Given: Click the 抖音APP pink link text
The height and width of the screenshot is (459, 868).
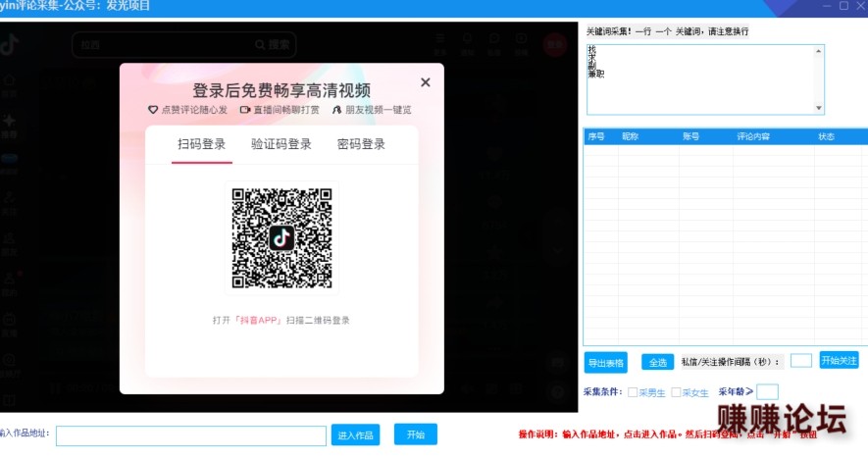Looking at the screenshot, I should 260,320.
